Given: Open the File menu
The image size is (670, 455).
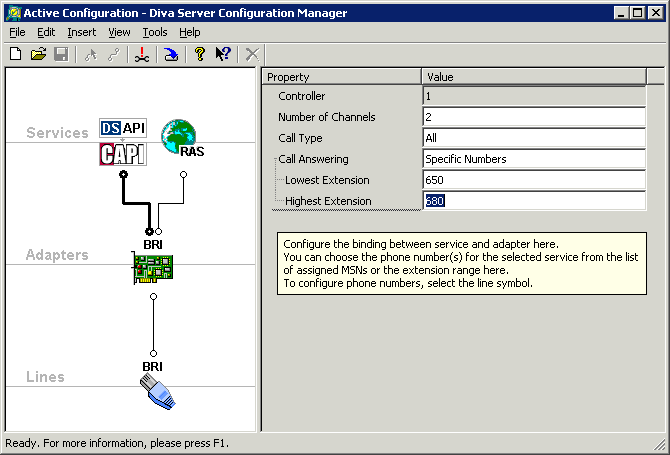Looking at the screenshot, I should point(17,32).
